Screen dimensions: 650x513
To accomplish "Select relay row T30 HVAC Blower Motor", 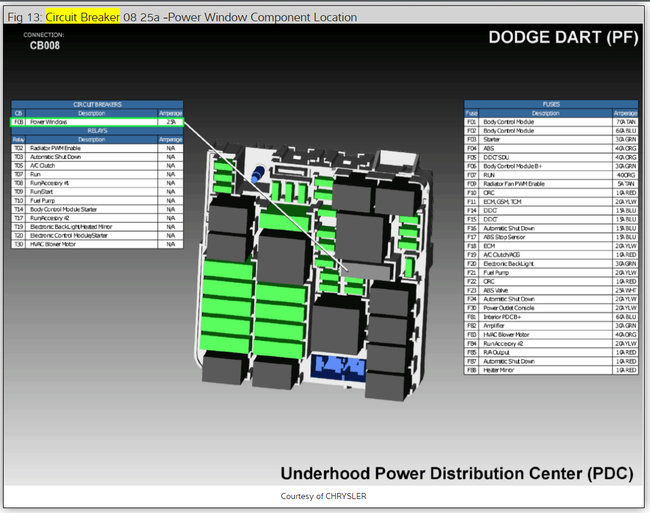I will (97, 244).
